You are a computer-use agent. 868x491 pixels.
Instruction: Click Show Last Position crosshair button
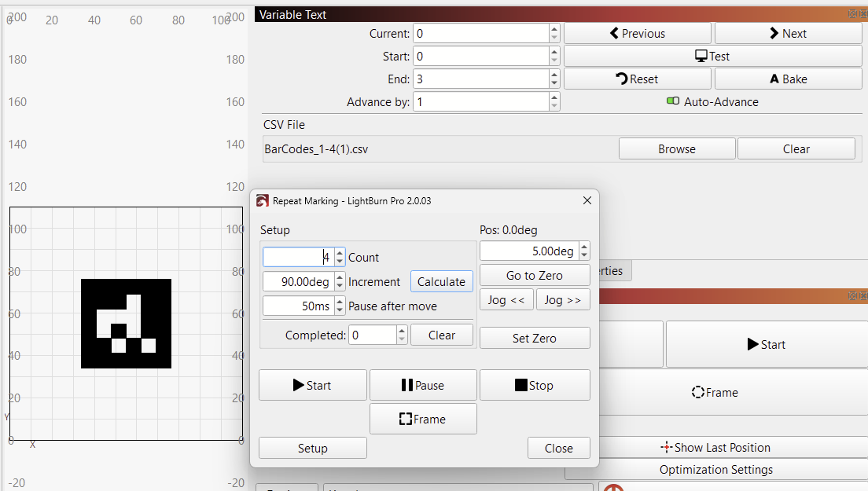(715, 447)
